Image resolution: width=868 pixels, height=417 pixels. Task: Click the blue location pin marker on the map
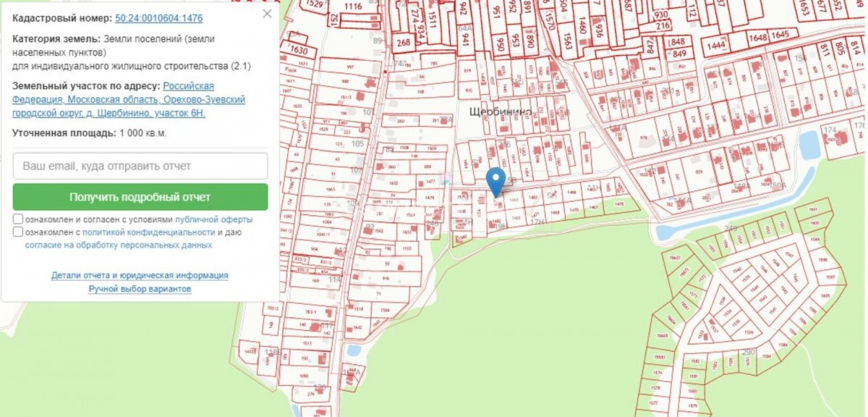pos(495,182)
